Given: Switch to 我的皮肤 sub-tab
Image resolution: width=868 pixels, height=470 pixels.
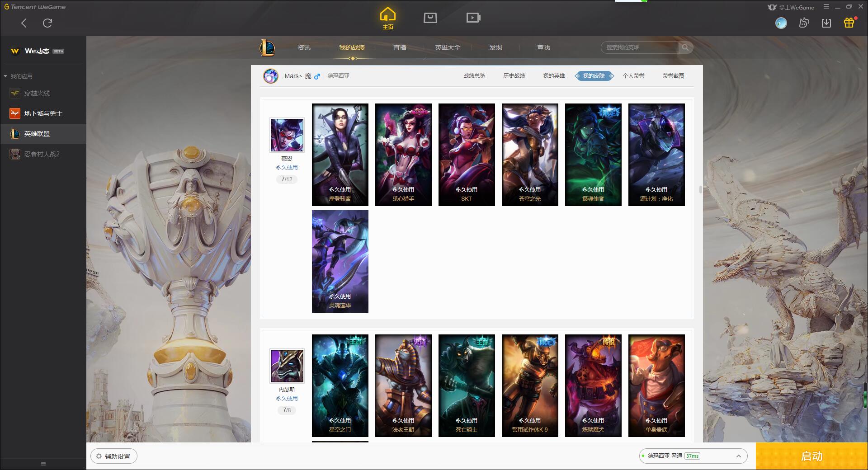Looking at the screenshot, I should pos(594,76).
